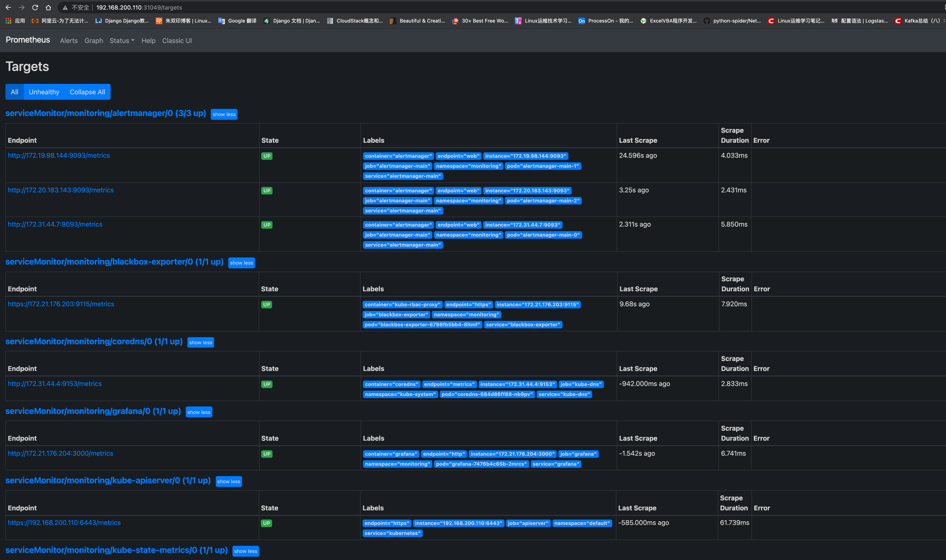
Task: Click the address bar URL
Action: click(x=139, y=8)
